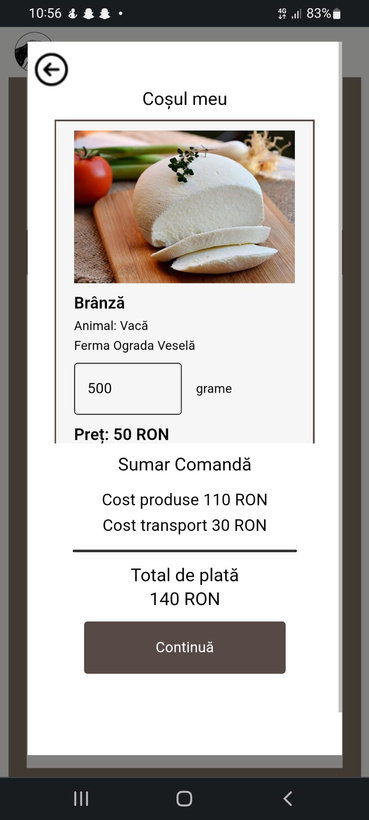Tap the signal strength bars icon
The image size is (369, 820).
pyautogui.click(x=296, y=14)
